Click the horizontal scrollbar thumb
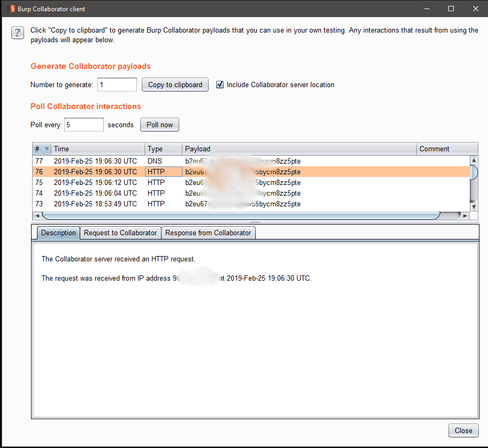The height and width of the screenshot is (448, 488). tap(241, 215)
